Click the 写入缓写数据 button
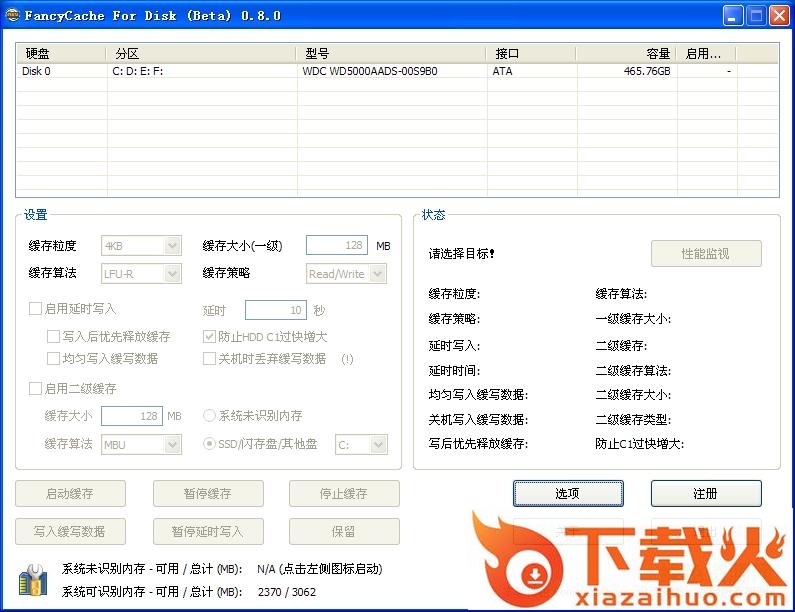The image size is (795, 612). pyautogui.click(x=70, y=531)
